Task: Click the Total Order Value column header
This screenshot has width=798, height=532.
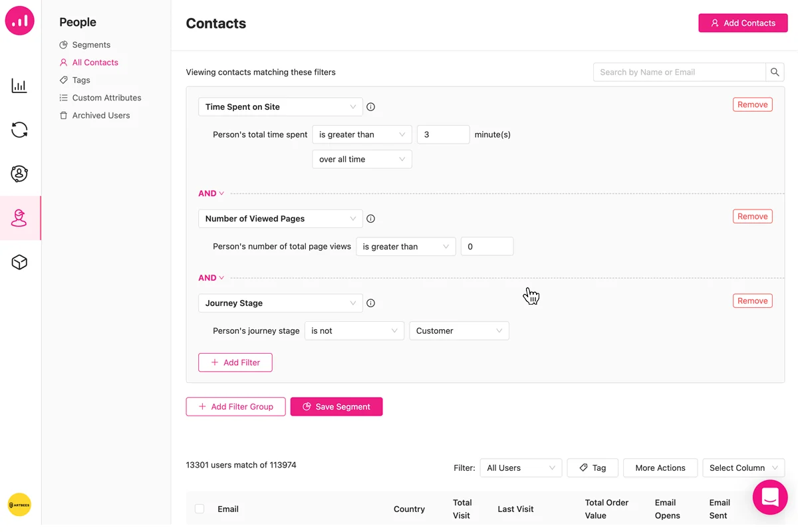Action: (x=606, y=509)
